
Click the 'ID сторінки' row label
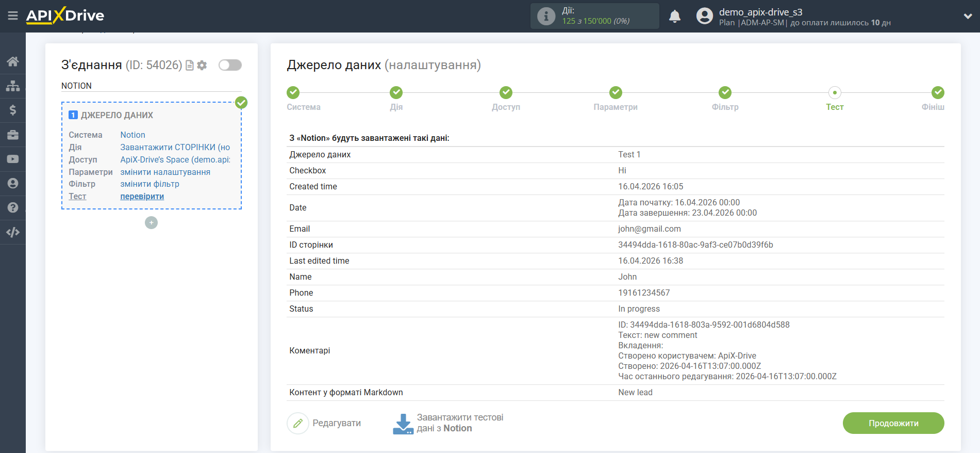pos(311,245)
